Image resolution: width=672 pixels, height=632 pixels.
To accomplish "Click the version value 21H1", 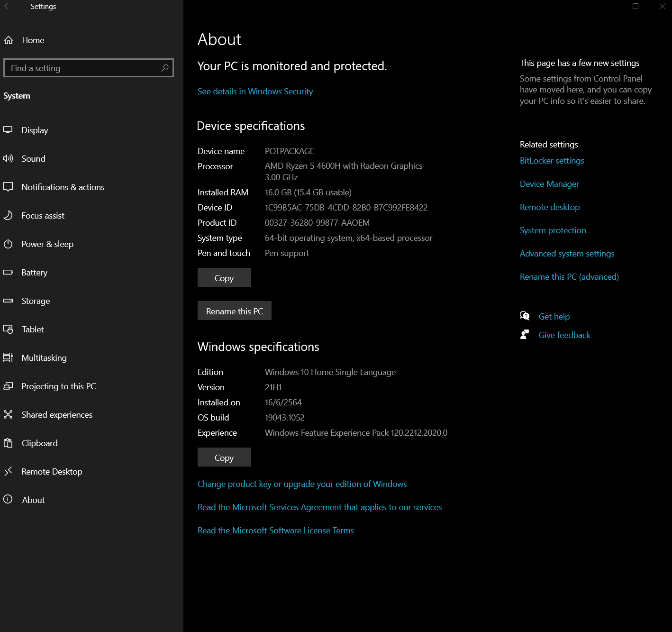I will click(x=273, y=387).
